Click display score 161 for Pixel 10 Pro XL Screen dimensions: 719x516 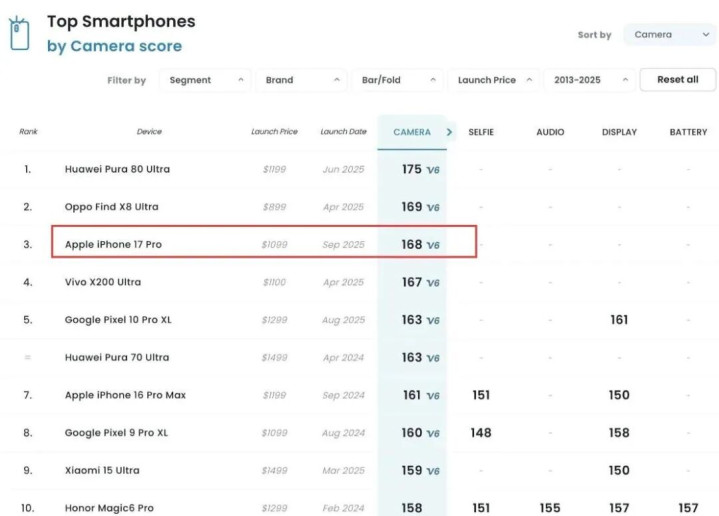[619, 320]
